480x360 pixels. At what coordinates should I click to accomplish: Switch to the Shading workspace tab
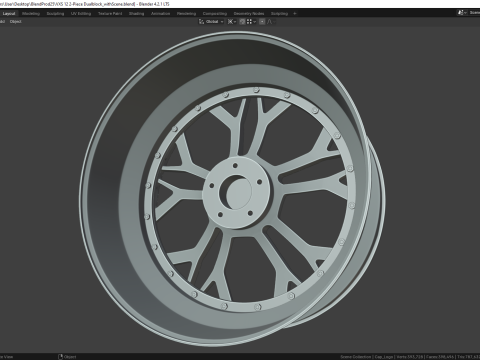(137, 14)
